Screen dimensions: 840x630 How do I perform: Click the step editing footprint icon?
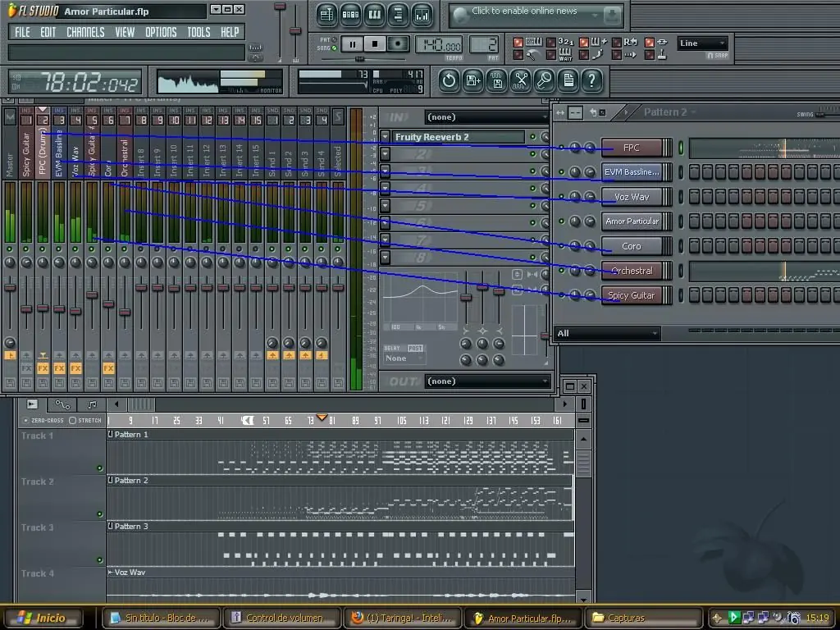point(598,55)
